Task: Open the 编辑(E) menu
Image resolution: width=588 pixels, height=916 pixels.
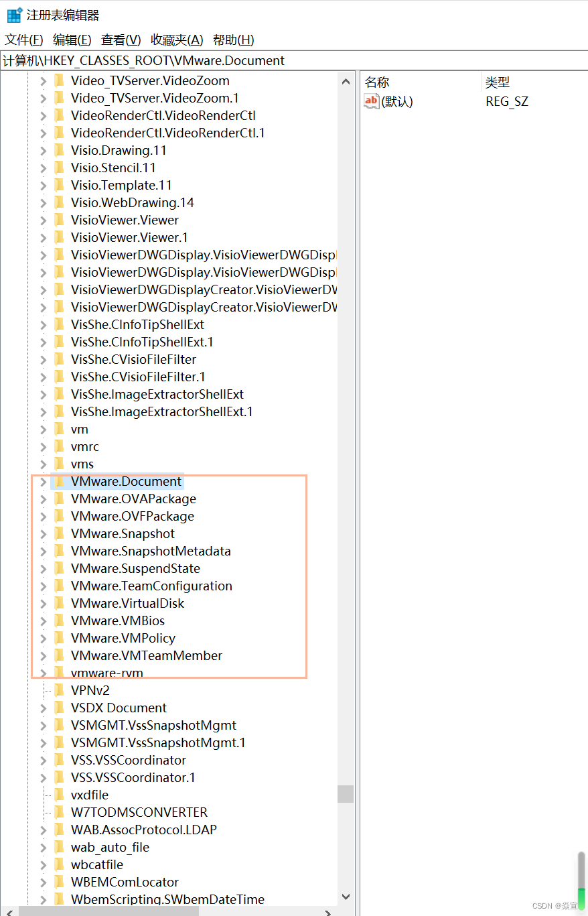Action: [x=72, y=40]
